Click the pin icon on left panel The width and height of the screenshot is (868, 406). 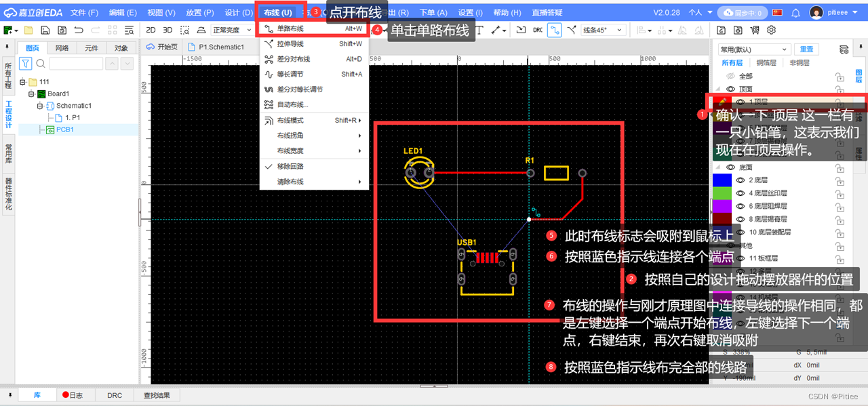click(x=7, y=47)
